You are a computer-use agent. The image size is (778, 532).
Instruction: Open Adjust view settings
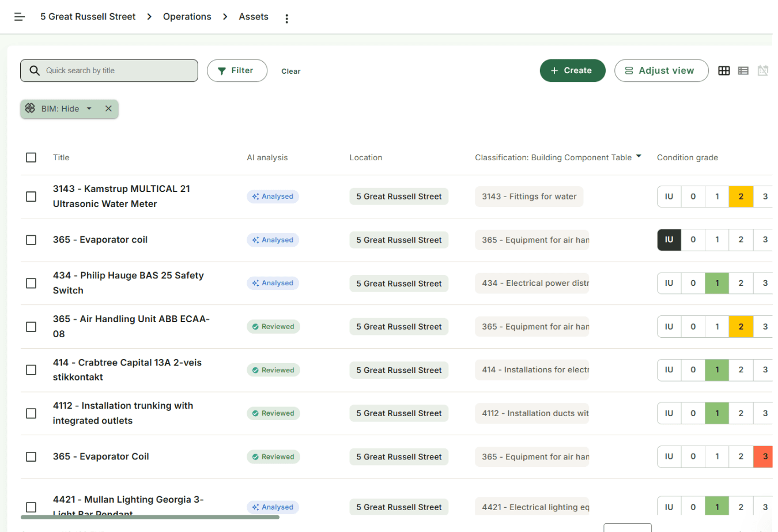pyautogui.click(x=661, y=70)
